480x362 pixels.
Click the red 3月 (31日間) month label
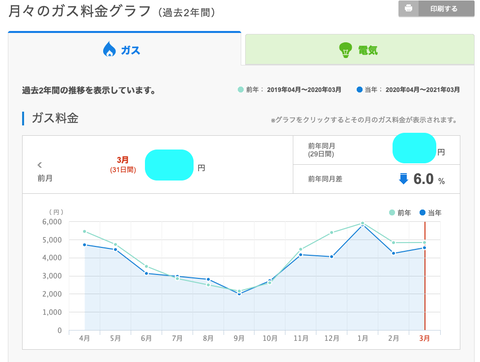tap(123, 165)
